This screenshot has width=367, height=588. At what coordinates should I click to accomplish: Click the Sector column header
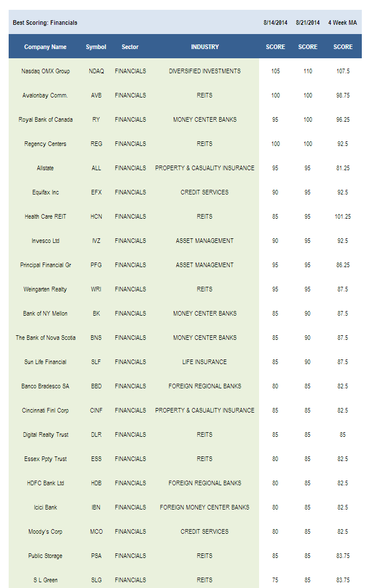tap(130, 47)
